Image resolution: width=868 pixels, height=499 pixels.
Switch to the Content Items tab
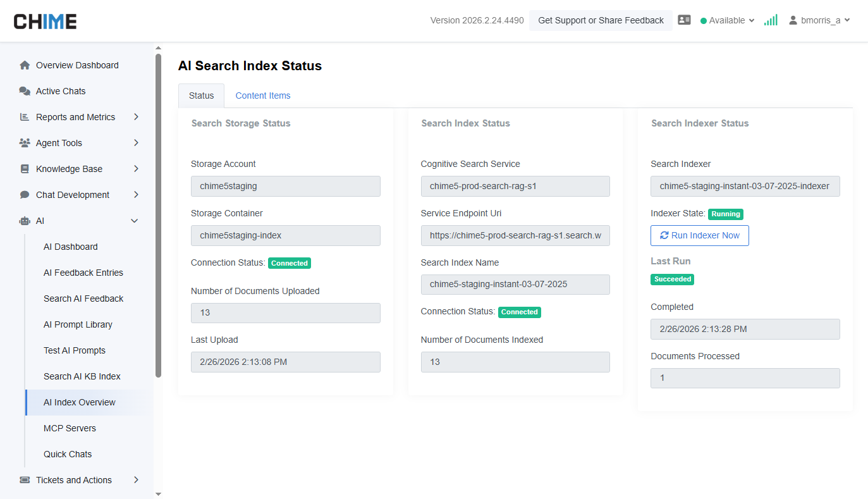pos(263,95)
